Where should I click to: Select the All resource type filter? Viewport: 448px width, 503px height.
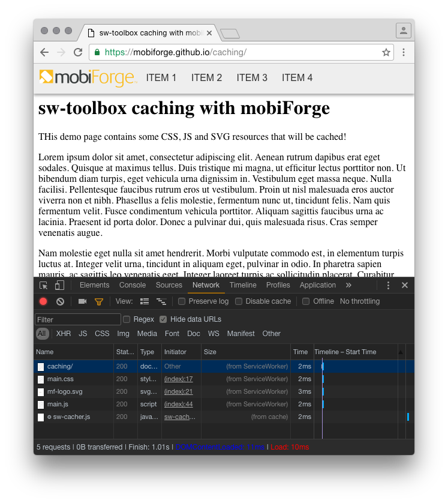(42, 334)
